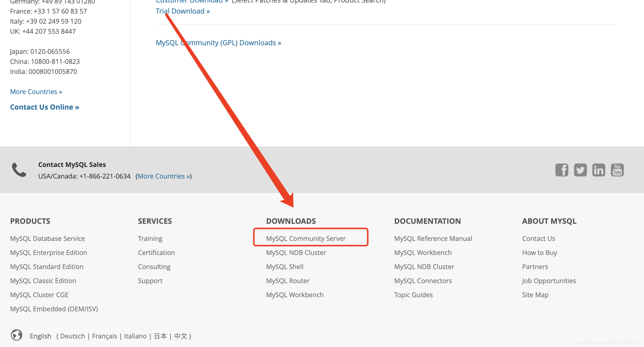The width and height of the screenshot is (644, 347).
Task: Click the Italy: +39 02 249 59 120 number
Action: pyautogui.click(x=46, y=21)
